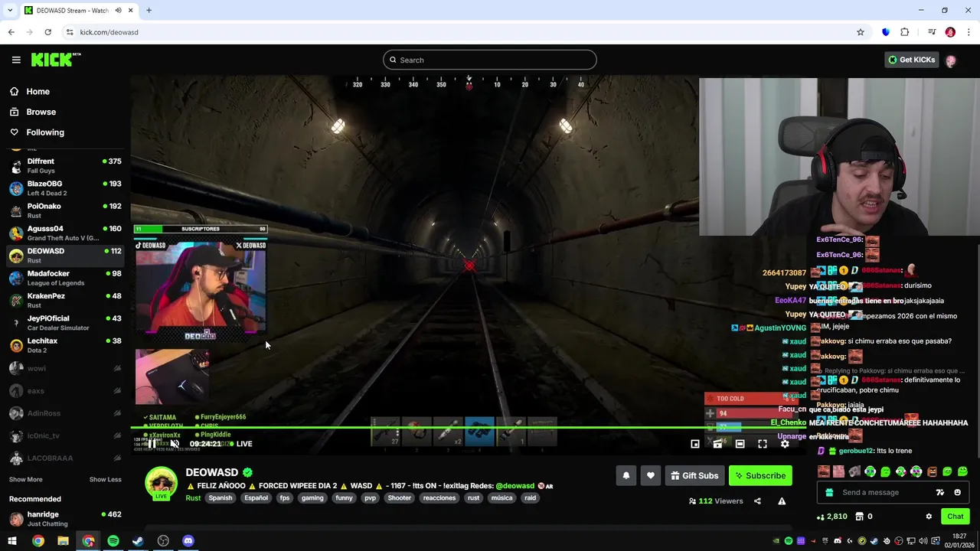Toggle mini player mode
The image size is (980, 551).
coord(695,444)
